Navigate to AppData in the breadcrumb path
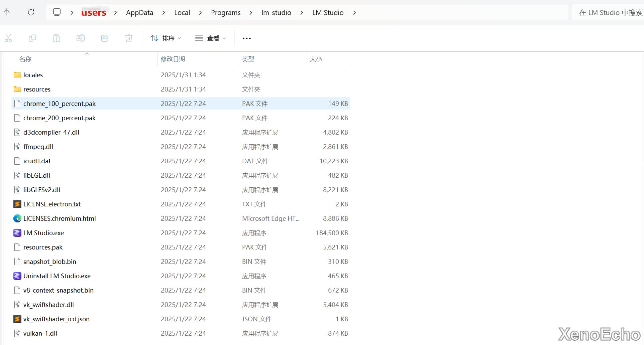Viewport: 644px width, 345px height. click(139, 13)
